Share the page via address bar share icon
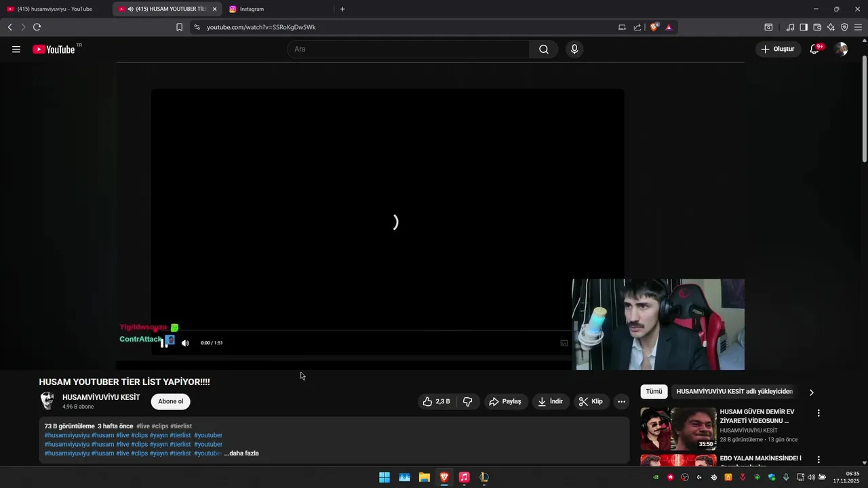The image size is (868, 488). tap(637, 27)
